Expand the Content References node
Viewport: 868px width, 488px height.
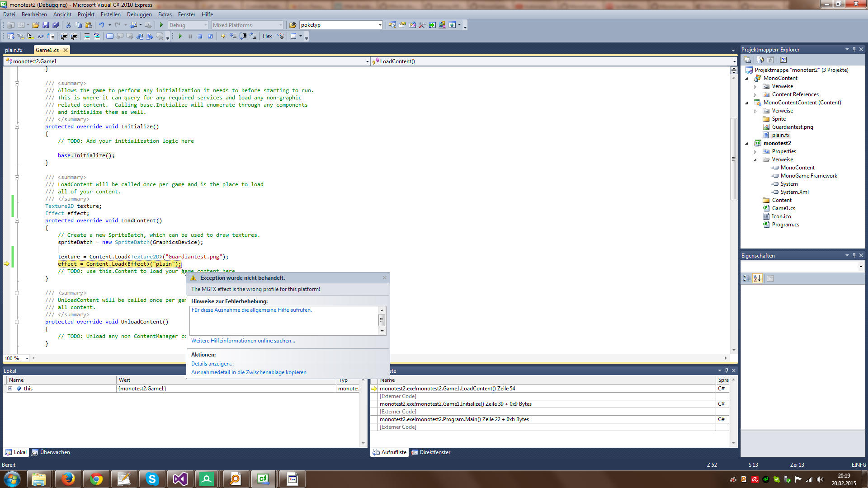point(755,95)
